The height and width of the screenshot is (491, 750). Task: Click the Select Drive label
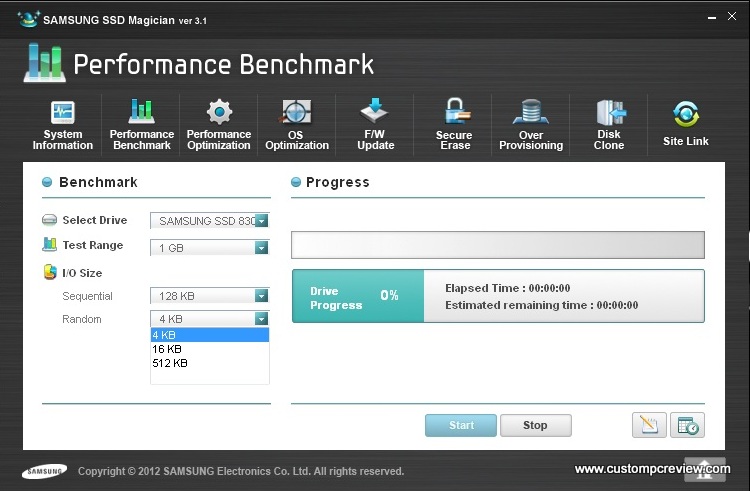pos(95,220)
